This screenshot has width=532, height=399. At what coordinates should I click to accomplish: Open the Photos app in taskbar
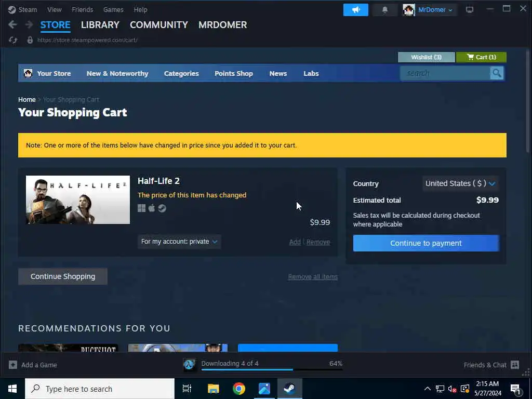click(264, 389)
